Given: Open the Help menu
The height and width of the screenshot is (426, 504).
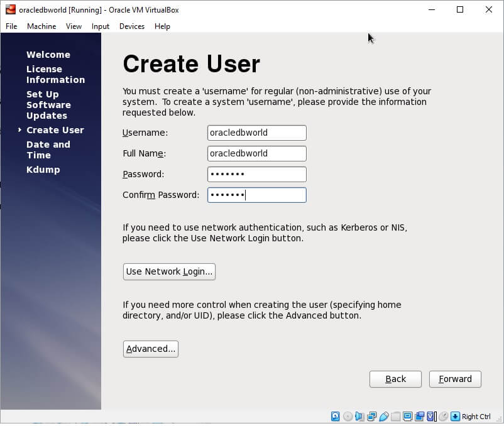Looking at the screenshot, I should click(x=162, y=26).
